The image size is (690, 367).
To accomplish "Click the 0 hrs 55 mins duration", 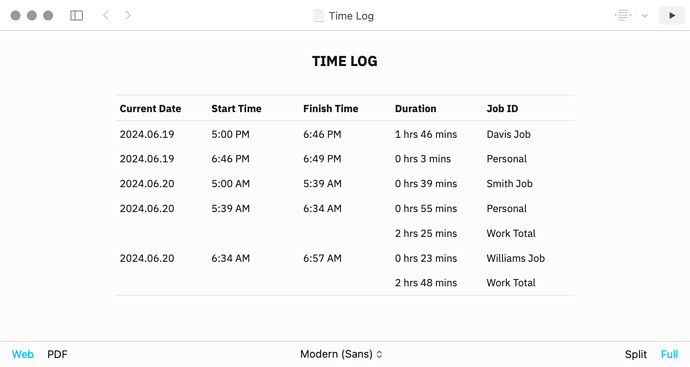I will tap(426, 209).
